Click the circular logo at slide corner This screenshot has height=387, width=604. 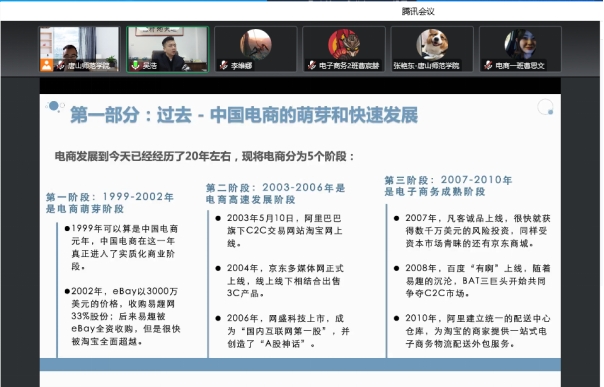545,107
